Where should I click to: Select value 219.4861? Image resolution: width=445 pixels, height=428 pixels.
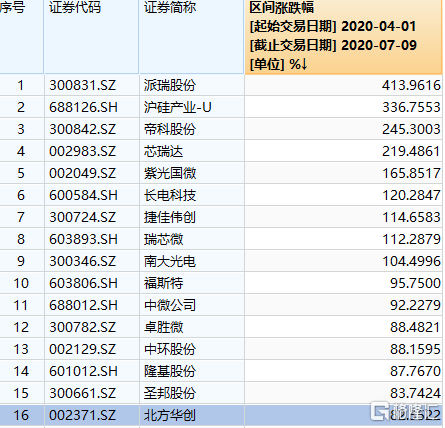pyautogui.click(x=411, y=151)
